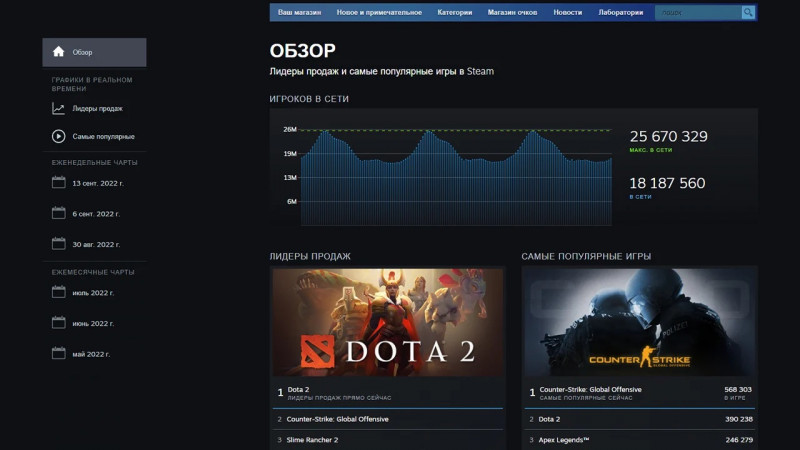The image size is (800, 450).
Task: Click the Dota 2 banner image
Action: point(388,322)
